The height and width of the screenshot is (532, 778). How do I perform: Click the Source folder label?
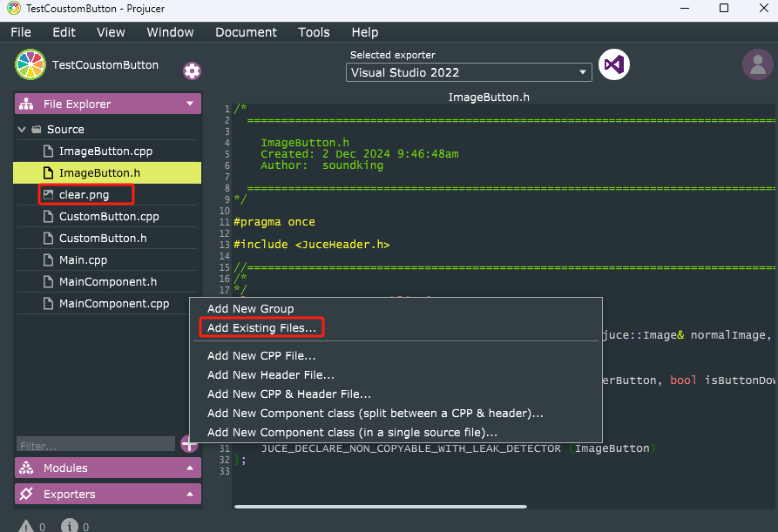click(x=65, y=130)
